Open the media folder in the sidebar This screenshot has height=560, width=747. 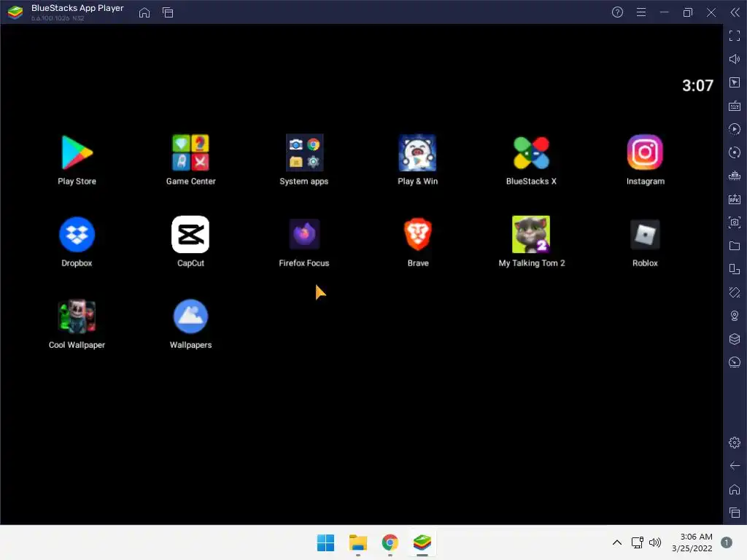(x=735, y=246)
